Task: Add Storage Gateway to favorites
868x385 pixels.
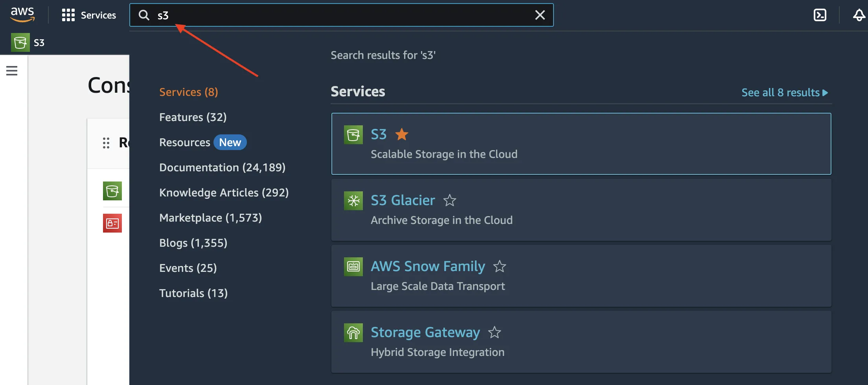Action: coord(494,333)
